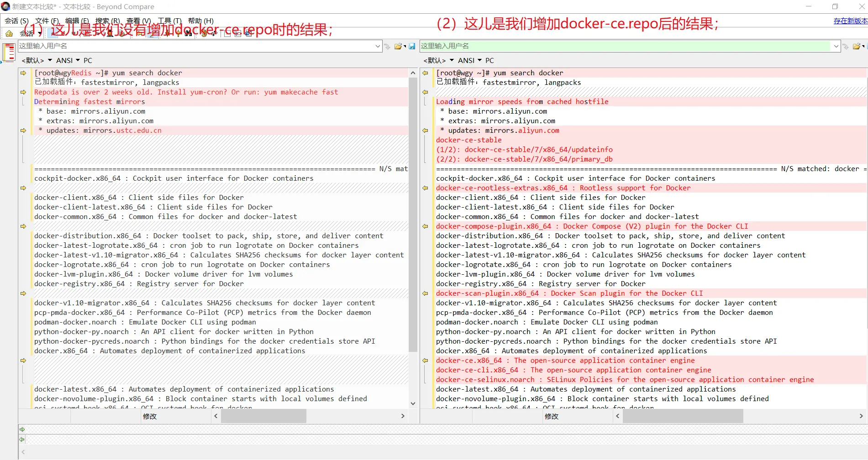Open the 文件 (F) menu

pos(47,21)
